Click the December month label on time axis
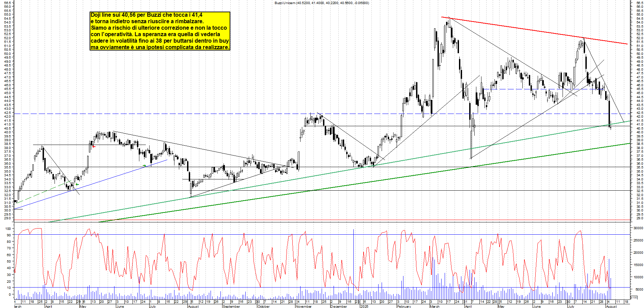This screenshot has height=308, width=644. tap(338, 306)
